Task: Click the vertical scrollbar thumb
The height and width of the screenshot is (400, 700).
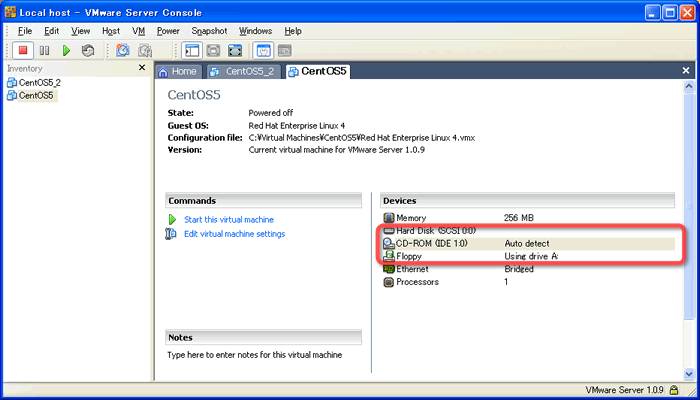Action: coord(689,205)
